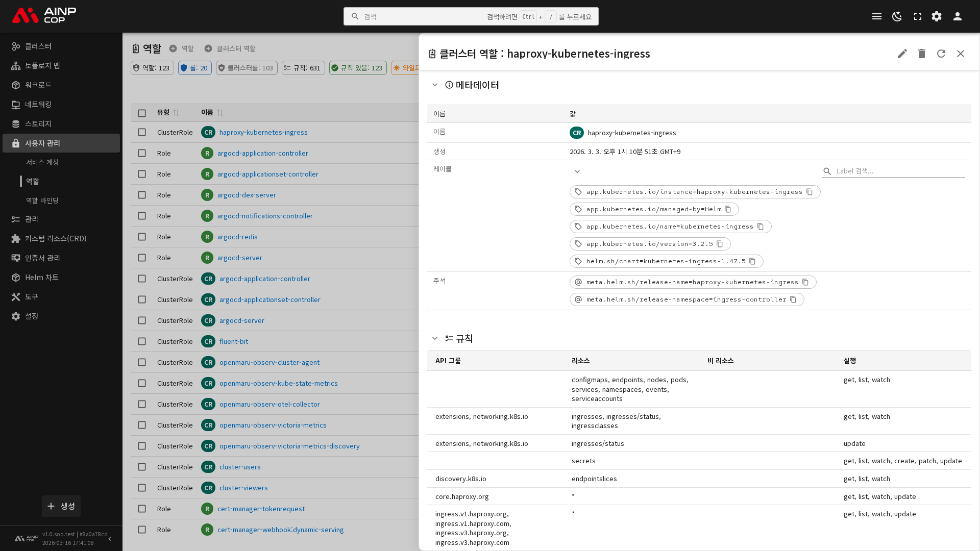Collapse the 규칙 rules section

(x=435, y=338)
